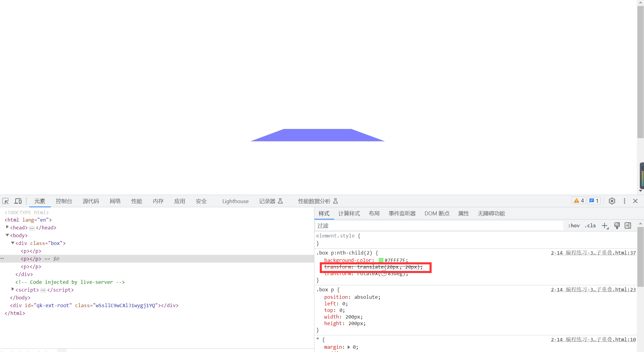Open the 布局 pane tab
The image size is (644, 352).
coord(374,213)
